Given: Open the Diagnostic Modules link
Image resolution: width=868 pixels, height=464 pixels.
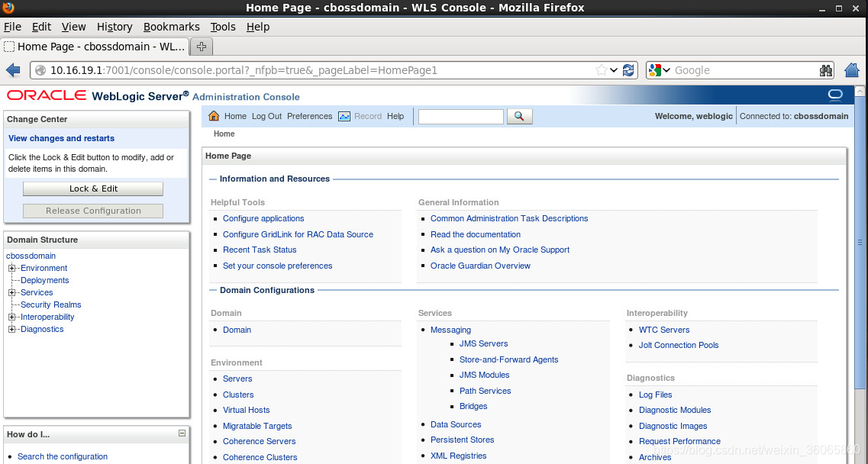Looking at the screenshot, I should 675,411.
